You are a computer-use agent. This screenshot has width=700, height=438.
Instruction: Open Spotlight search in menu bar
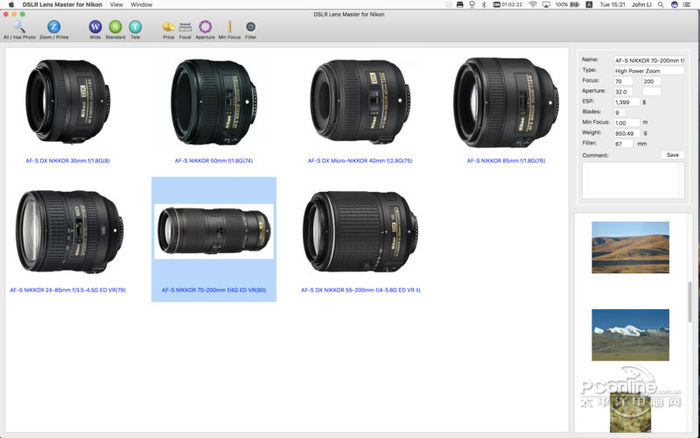coord(661,4)
